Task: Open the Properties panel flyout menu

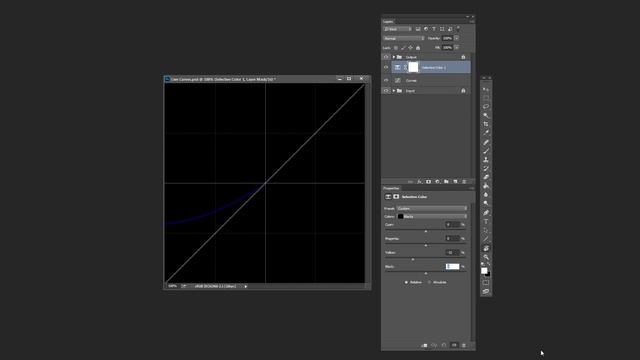Action: [472, 188]
